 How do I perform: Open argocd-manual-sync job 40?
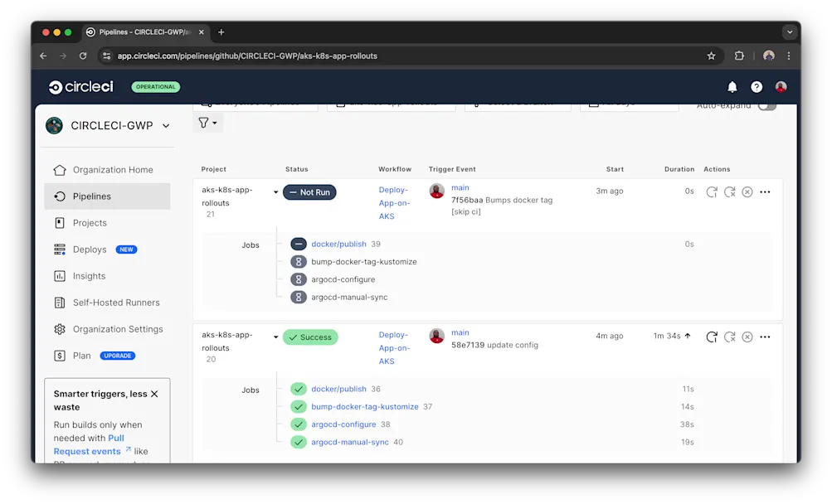tap(350, 442)
